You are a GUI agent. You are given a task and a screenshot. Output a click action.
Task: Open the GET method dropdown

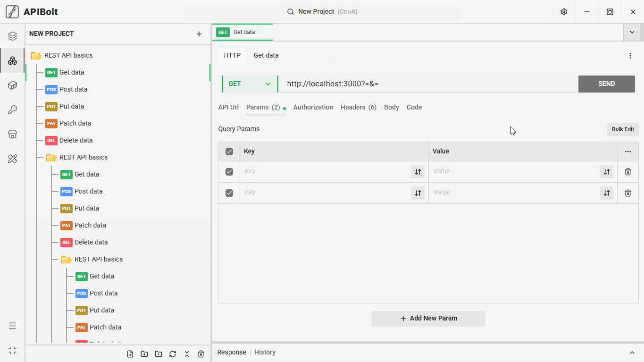[250, 84]
